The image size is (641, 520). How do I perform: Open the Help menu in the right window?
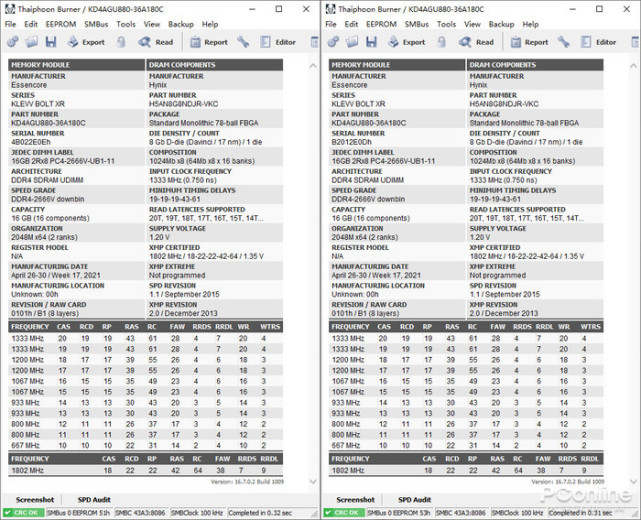pos(531,25)
